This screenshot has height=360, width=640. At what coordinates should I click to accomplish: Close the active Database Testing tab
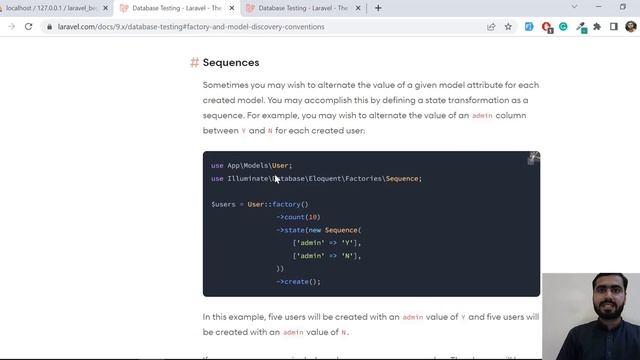[x=232, y=8]
